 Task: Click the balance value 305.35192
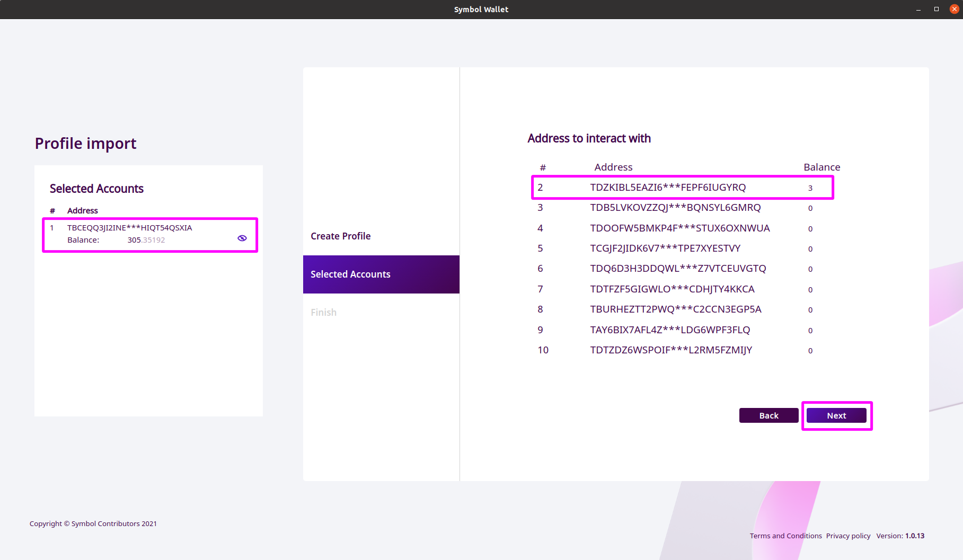tap(146, 240)
